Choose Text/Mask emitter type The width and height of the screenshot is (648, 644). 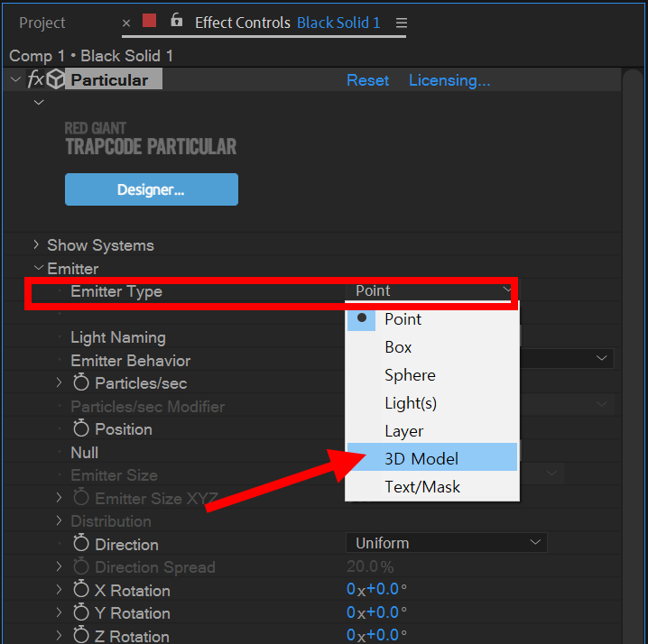(x=432, y=487)
